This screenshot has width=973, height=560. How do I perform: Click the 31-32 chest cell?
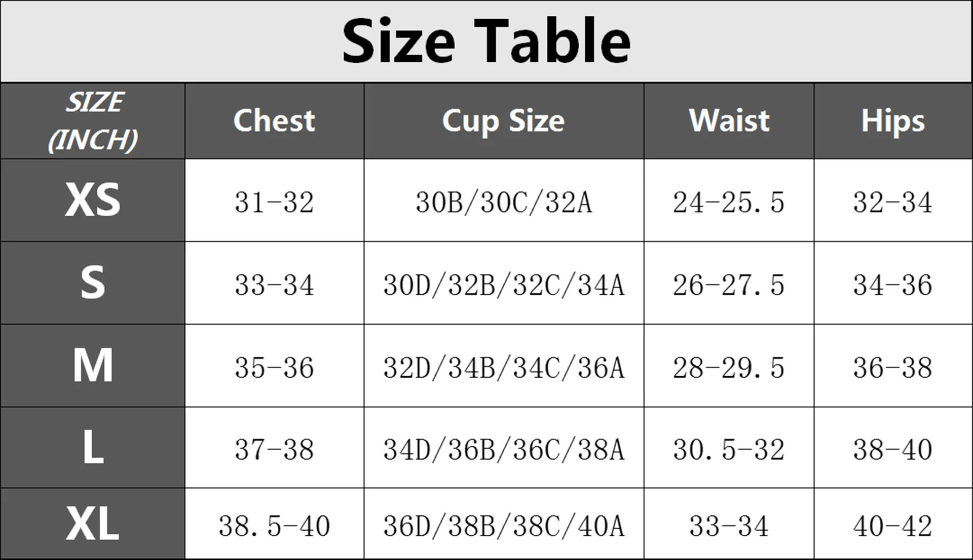coord(274,202)
